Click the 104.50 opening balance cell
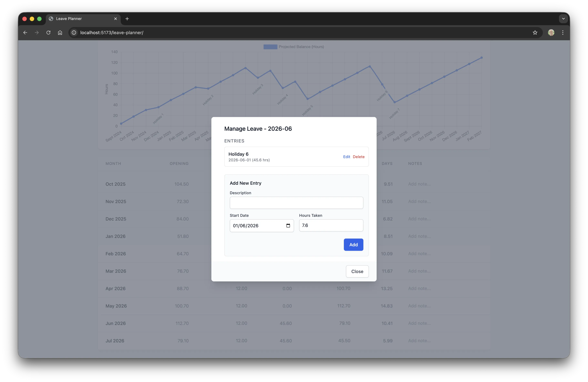The height and width of the screenshot is (382, 588). pyautogui.click(x=181, y=184)
